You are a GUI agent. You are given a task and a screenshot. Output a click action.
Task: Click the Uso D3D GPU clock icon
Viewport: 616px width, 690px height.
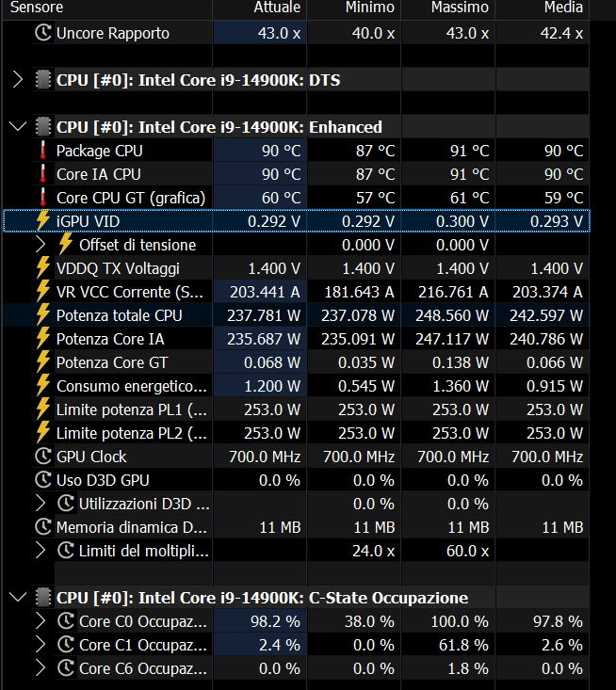click(x=43, y=480)
